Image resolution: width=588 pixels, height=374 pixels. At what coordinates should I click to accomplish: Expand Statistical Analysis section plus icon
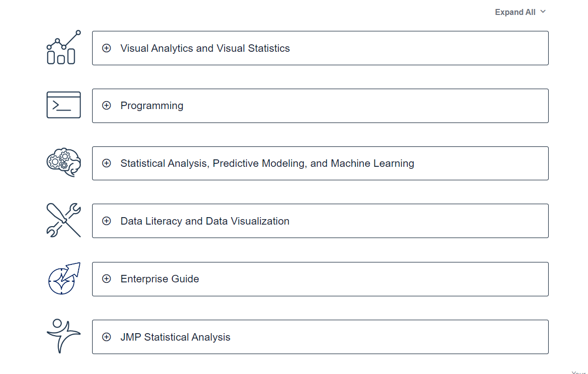point(107,163)
